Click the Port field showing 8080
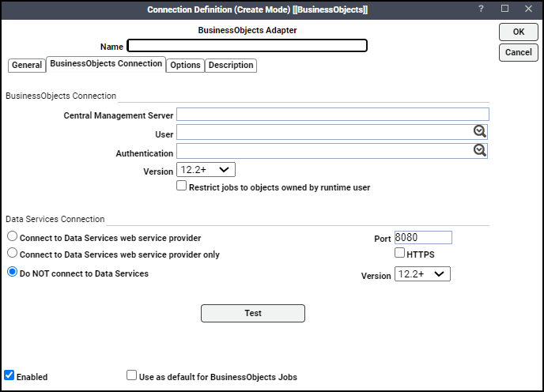Screen dimensions: 544x392 (x=423, y=238)
